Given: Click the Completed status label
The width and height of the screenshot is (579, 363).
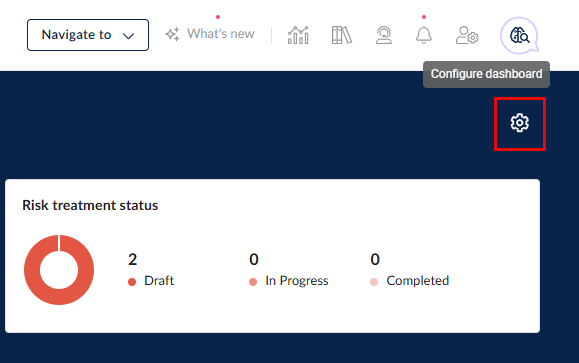Looking at the screenshot, I should (x=418, y=281).
